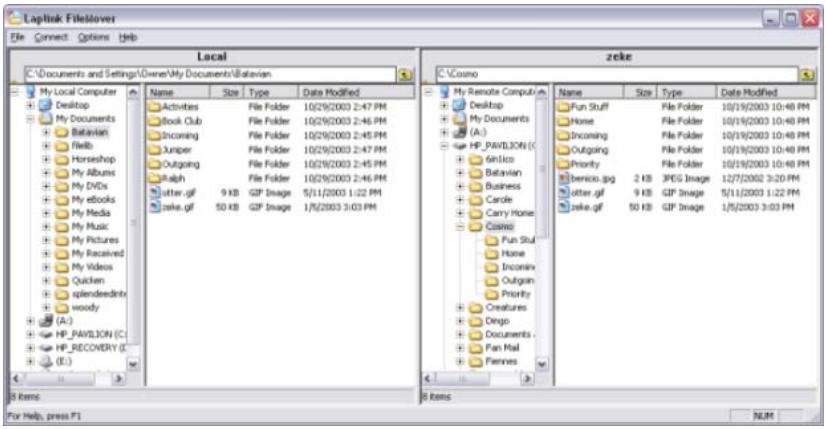Open the Connect menu
Image resolution: width=826 pixels, height=429 pixels.
[x=51, y=37]
